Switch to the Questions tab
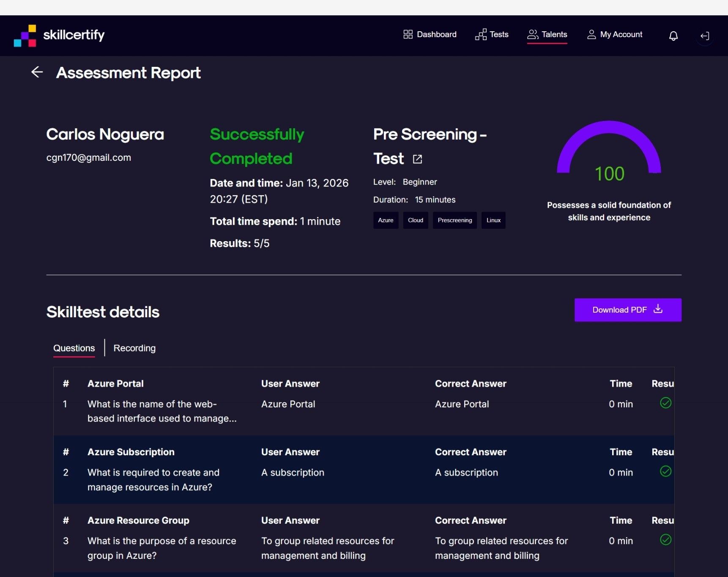Viewport: 728px width, 577px height. point(74,348)
